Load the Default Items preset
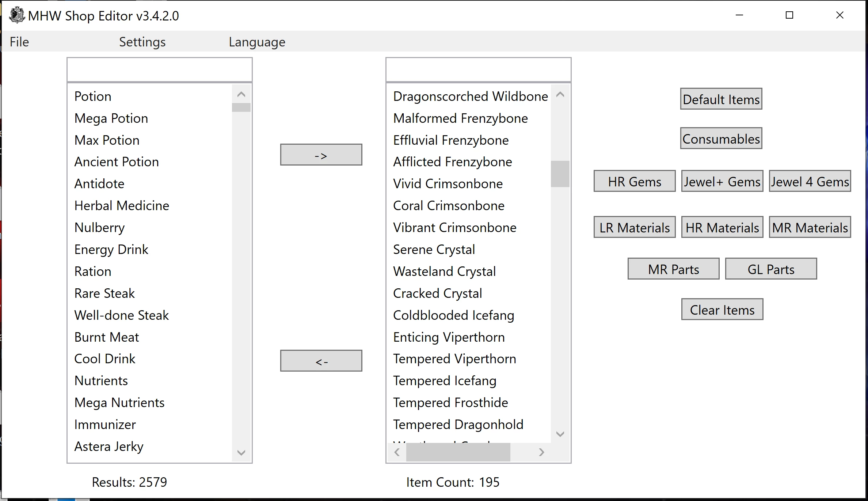 pos(721,99)
